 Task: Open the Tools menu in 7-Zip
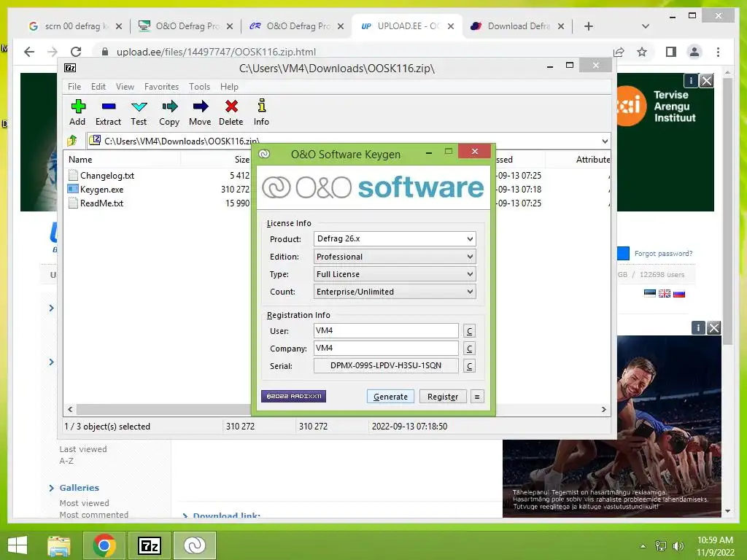coord(199,87)
